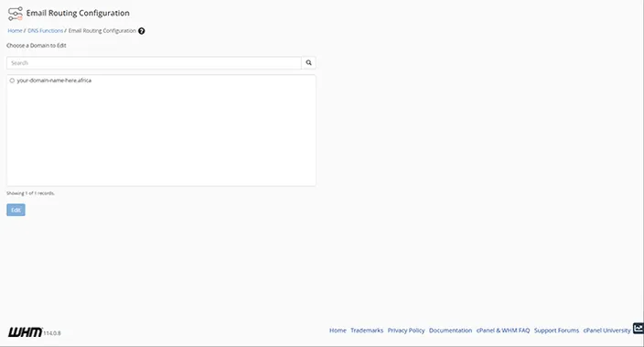644x347 pixels.
Task: Open the footer Home link
Action: 338,331
